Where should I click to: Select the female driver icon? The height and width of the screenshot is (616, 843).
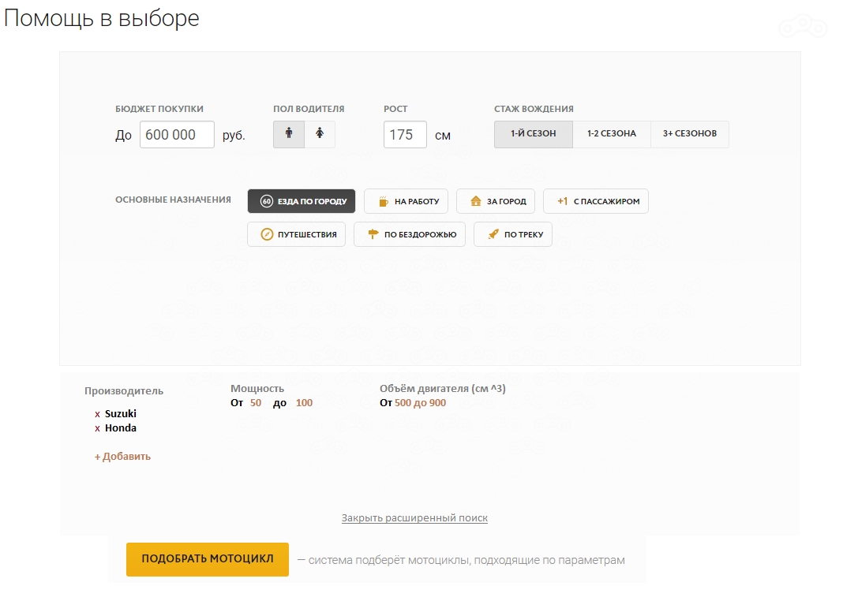pyautogui.click(x=320, y=134)
